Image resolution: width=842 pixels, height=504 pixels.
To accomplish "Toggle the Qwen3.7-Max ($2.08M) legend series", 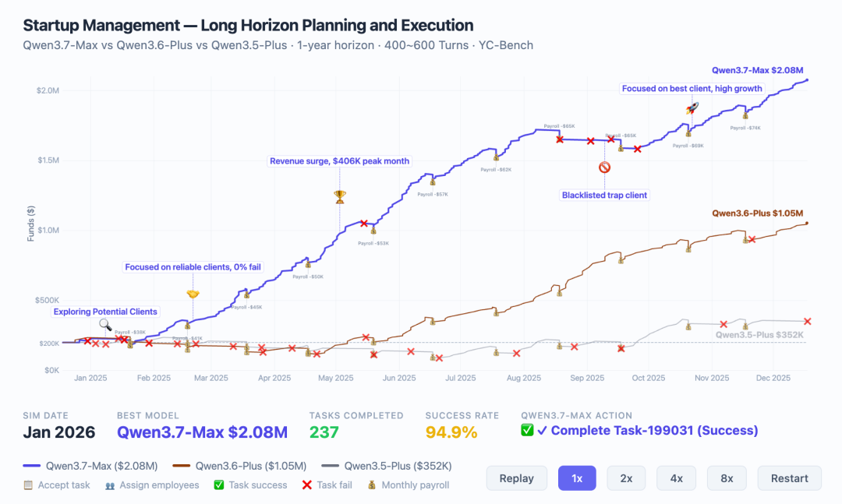I will click(90, 466).
